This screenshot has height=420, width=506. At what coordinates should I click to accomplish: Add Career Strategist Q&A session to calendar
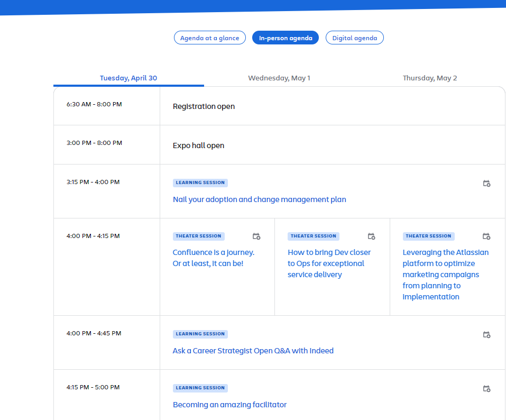coord(486,334)
